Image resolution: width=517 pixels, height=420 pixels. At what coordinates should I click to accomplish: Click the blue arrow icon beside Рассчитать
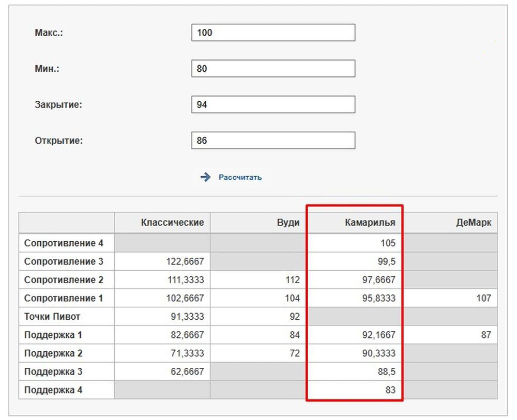[205, 177]
